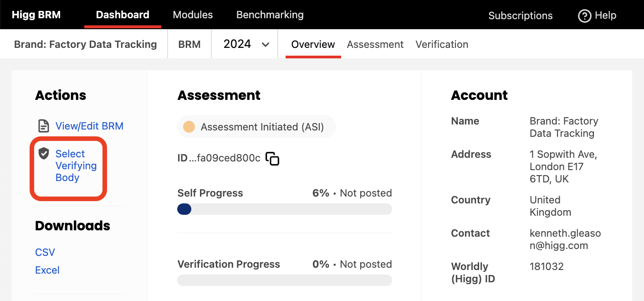Screen dimensions: 644x301
Task: Click the country value United Kingdom
Action: [x=550, y=206]
